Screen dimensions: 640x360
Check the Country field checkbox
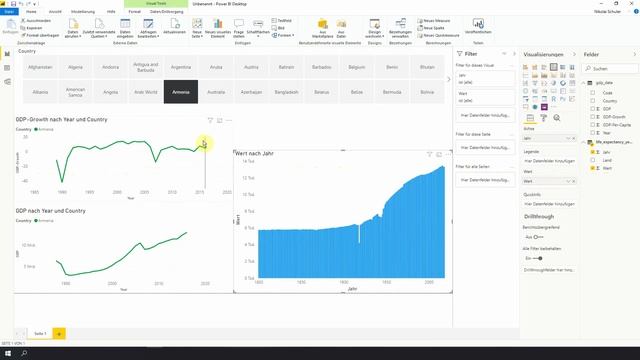coord(592,100)
